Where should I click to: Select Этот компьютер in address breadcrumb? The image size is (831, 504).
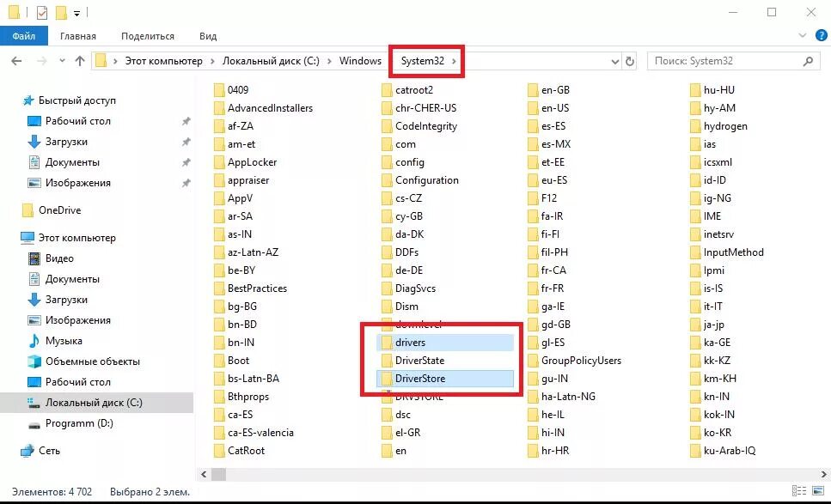pos(164,61)
